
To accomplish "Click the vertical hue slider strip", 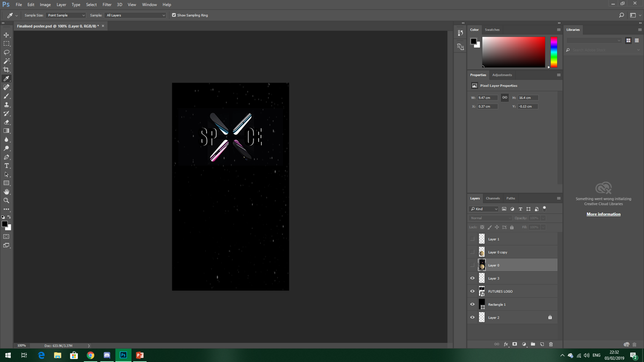I will [x=554, y=52].
